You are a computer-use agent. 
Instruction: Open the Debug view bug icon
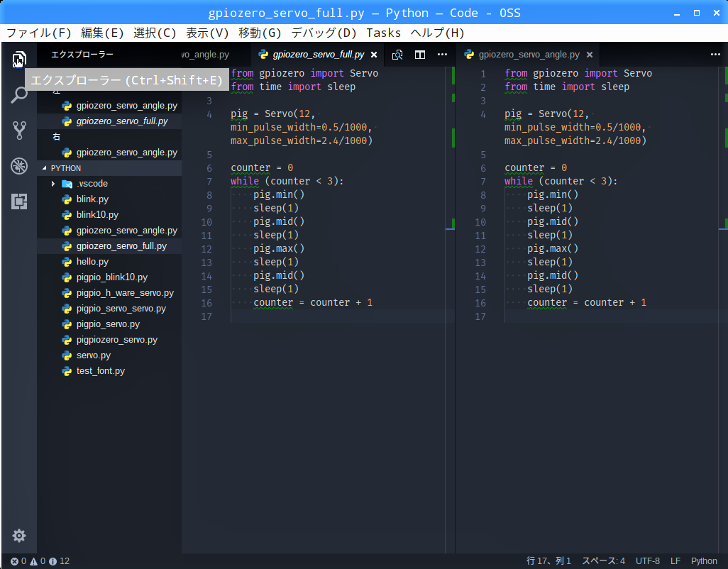(19, 166)
